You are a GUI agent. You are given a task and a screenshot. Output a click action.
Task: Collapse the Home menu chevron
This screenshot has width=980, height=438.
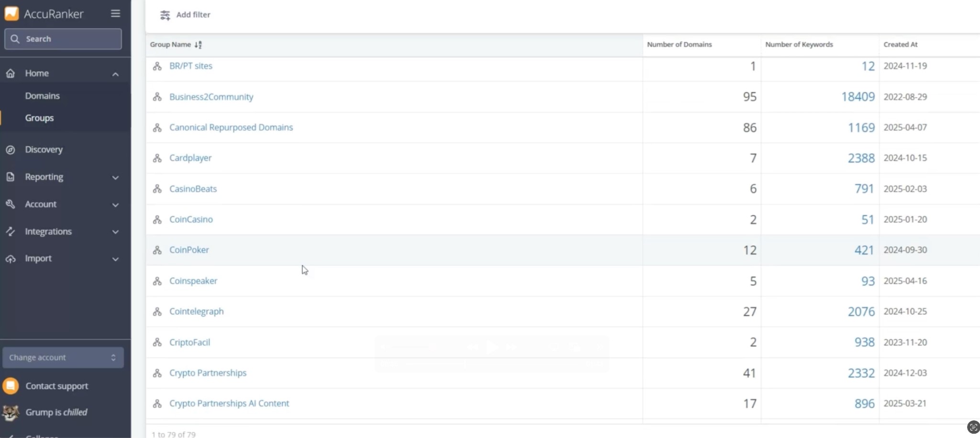tap(115, 74)
